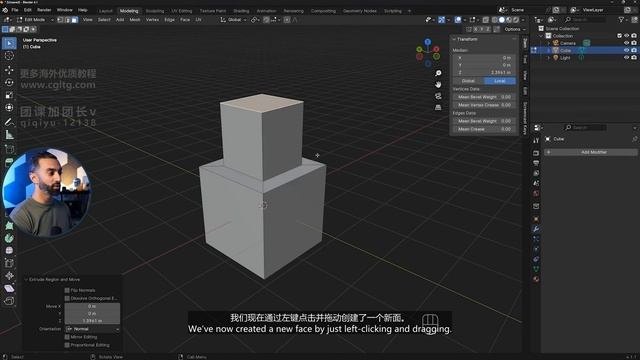Viewport: 640px width, 360px height.
Task: Choose the Measure tool
Action: [9, 134]
